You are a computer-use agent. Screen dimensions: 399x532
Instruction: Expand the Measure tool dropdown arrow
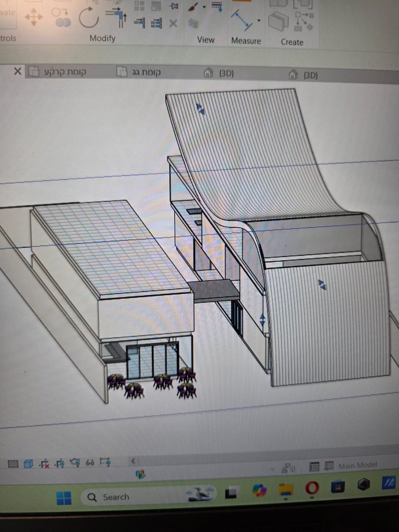pyautogui.click(x=259, y=21)
